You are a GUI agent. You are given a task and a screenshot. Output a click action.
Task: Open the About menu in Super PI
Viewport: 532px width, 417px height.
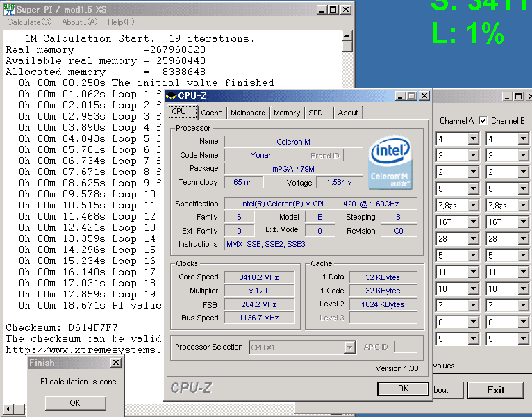tap(79, 22)
